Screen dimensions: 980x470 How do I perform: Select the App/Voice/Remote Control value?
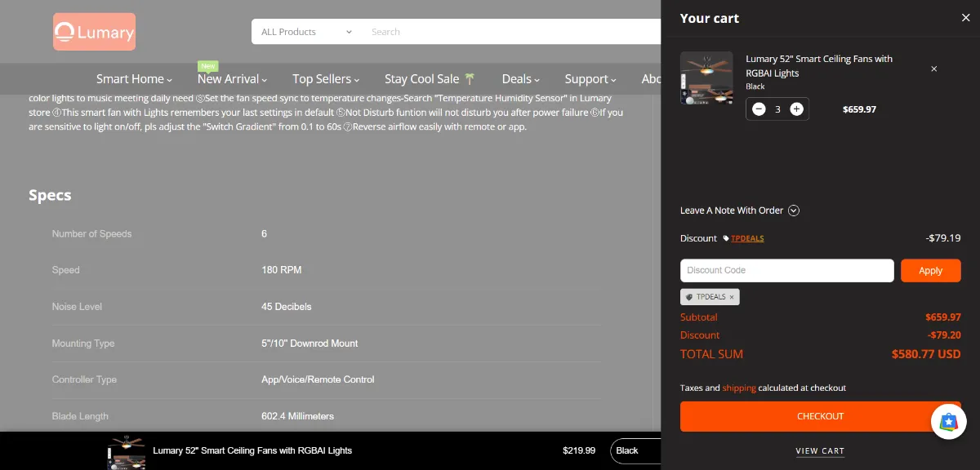pyautogui.click(x=318, y=379)
